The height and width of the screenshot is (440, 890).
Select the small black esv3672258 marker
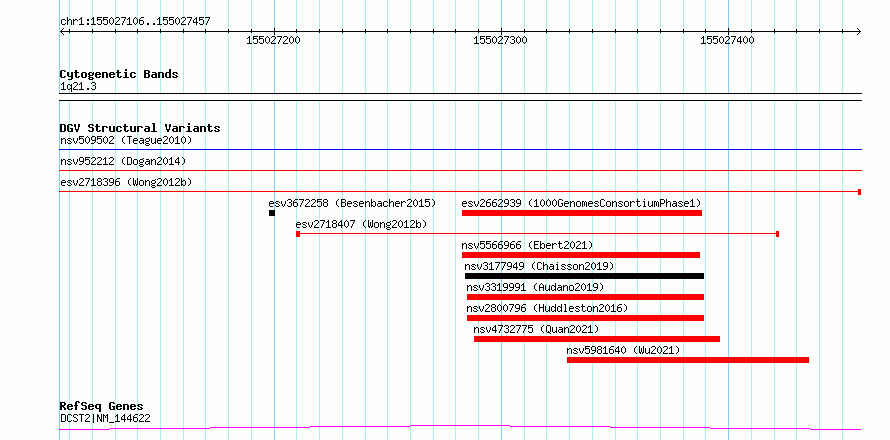click(272, 213)
